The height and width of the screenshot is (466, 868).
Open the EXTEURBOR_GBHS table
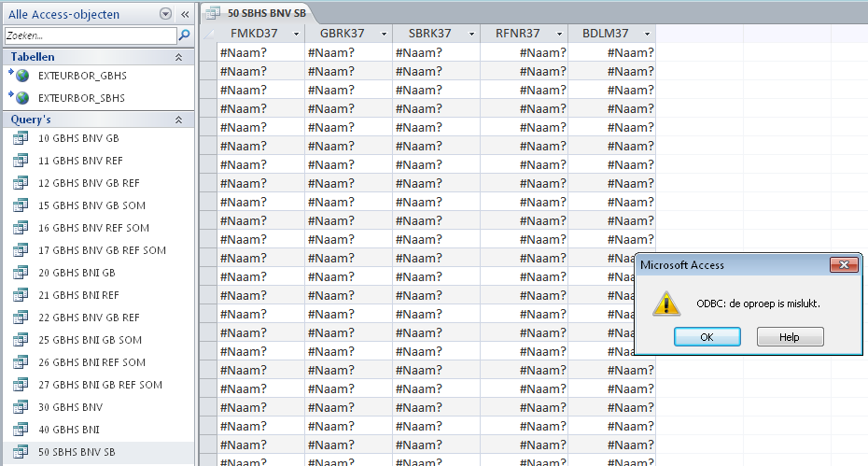point(82,76)
